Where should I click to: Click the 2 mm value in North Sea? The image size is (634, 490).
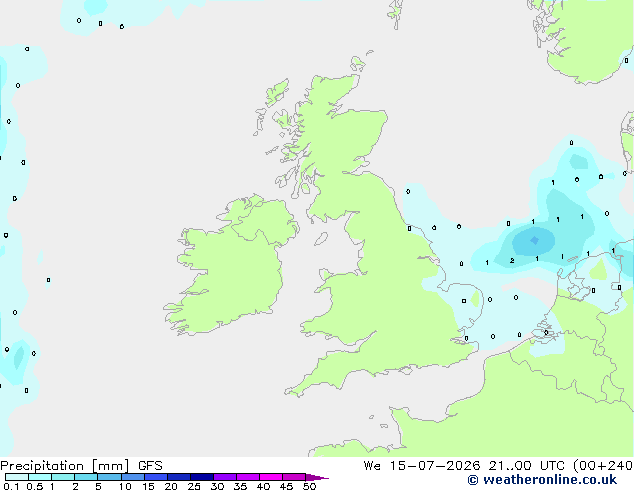512,261
